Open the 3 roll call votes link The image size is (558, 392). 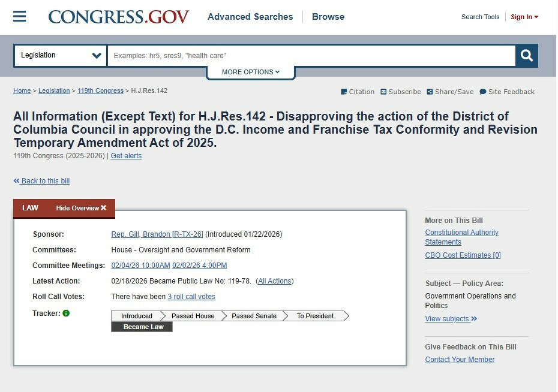tap(191, 297)
